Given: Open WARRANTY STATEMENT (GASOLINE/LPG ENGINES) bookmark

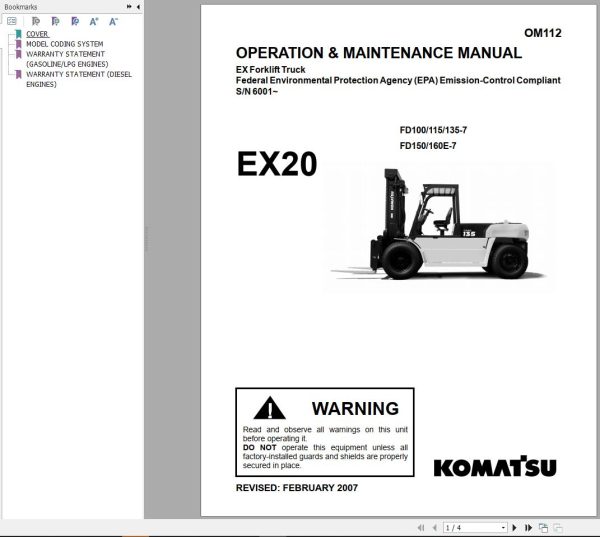Looking at the screenshot, I should 67,59.
